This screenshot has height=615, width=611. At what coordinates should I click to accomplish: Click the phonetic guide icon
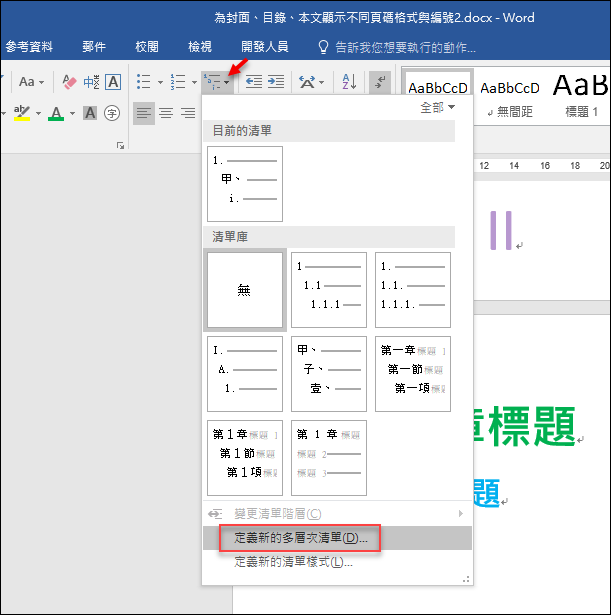click(x=91, y=82)
